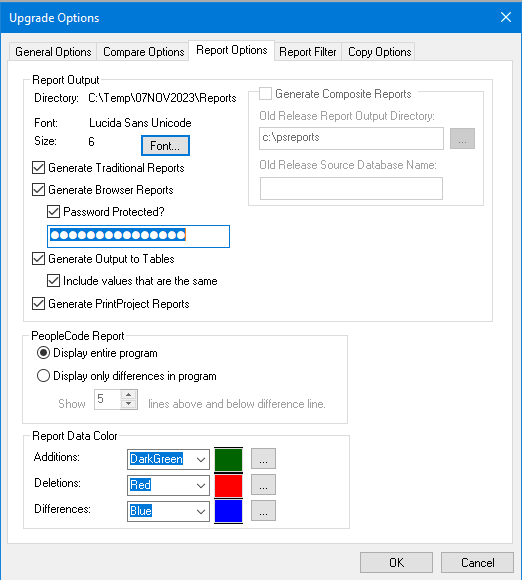Screen dimensions: 522x580
Task: Expand the Differences color dropdown
Action: (201, 511)
